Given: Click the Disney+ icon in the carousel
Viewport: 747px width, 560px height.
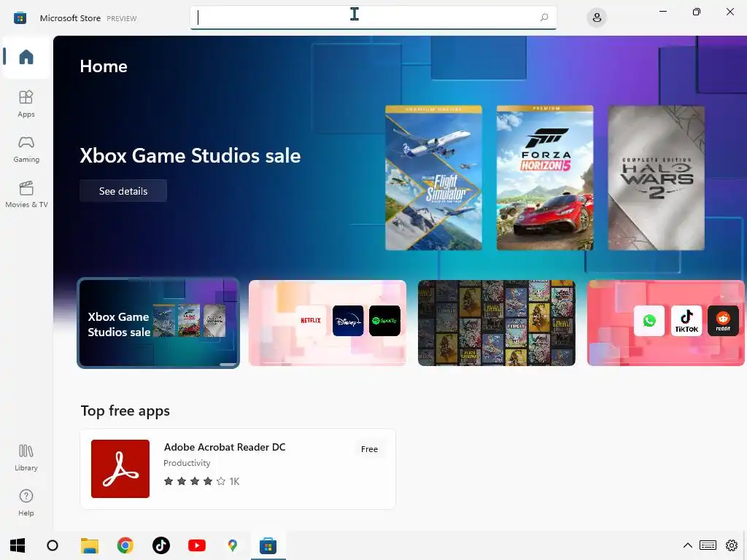Looking at the screenshot, I should pyautogui.click(x=348, y=321).
